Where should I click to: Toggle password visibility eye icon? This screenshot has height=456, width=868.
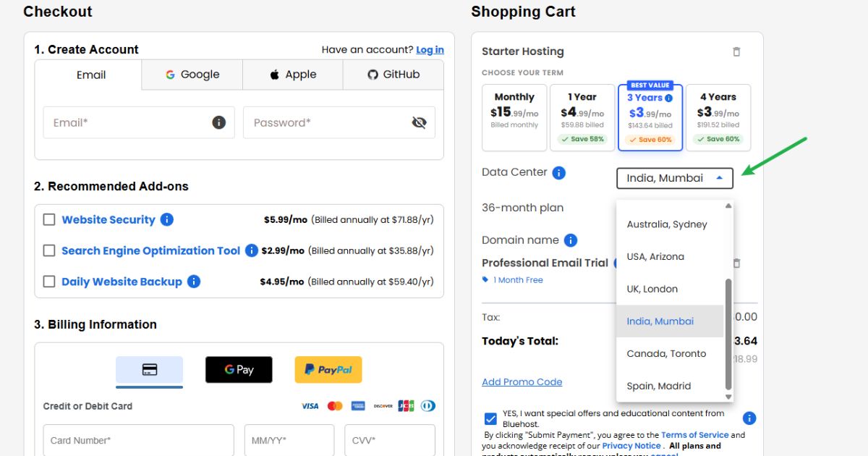[419, 122]
